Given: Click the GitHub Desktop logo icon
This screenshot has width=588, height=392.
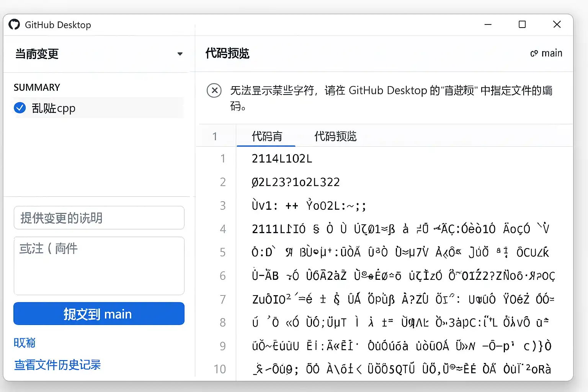Looking at the screenshot, I should point(14,24).
